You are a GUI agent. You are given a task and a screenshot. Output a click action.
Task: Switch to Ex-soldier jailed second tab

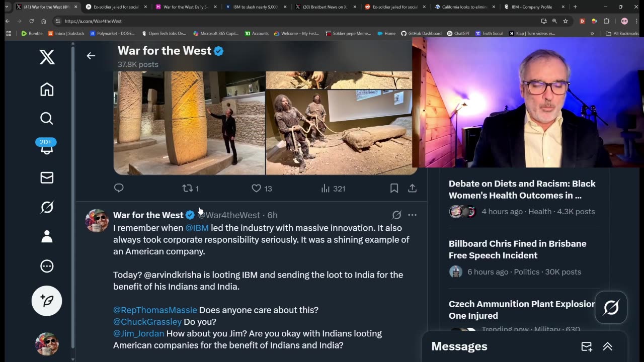[116, 7]
